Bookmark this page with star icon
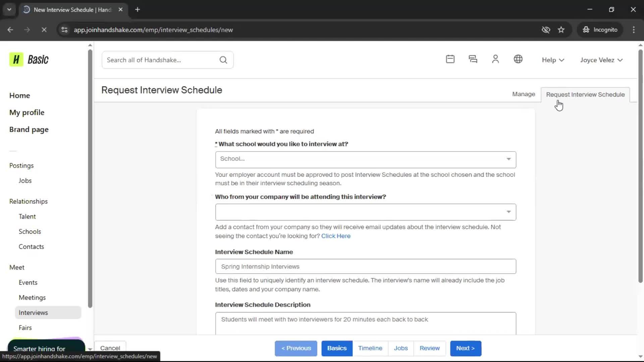 coord(561,30)
